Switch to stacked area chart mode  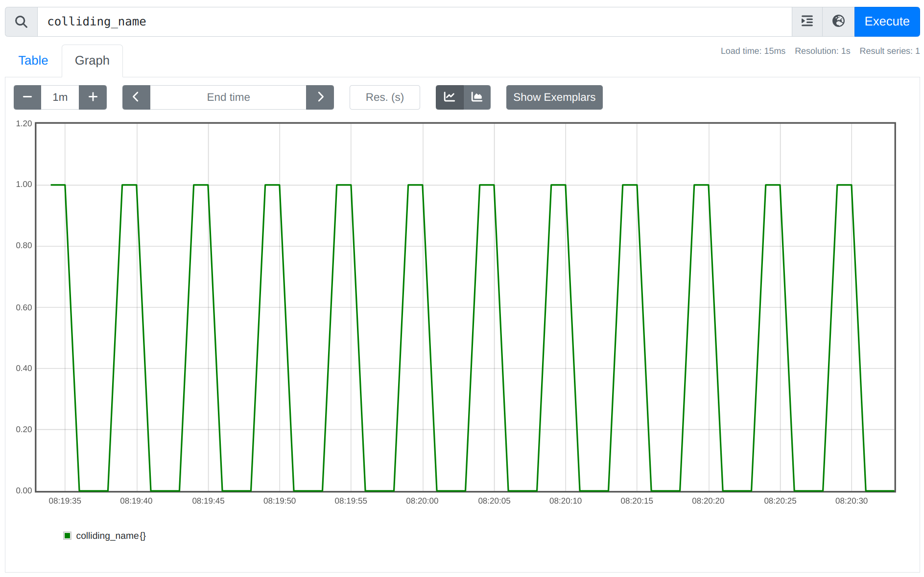(x=477, y=97)
